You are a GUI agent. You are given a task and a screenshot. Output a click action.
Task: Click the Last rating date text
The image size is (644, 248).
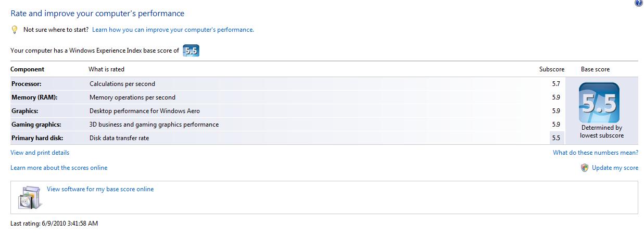click(54, 224)
